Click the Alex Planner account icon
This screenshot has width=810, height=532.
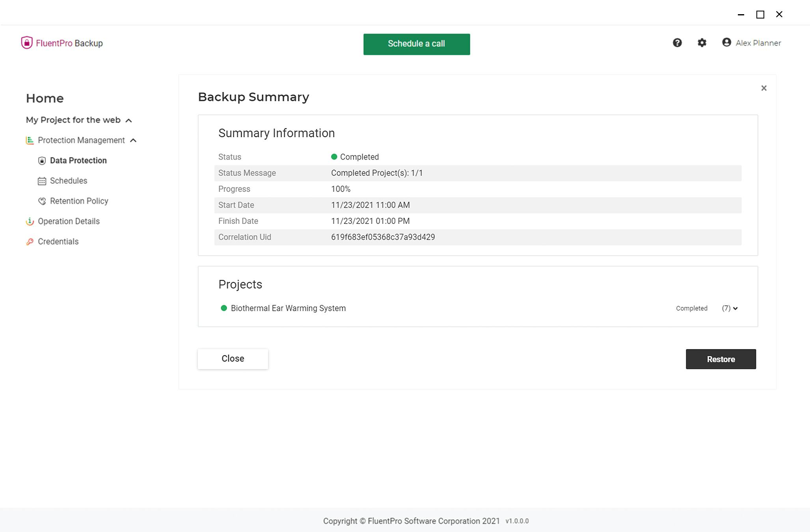(726, 43)
